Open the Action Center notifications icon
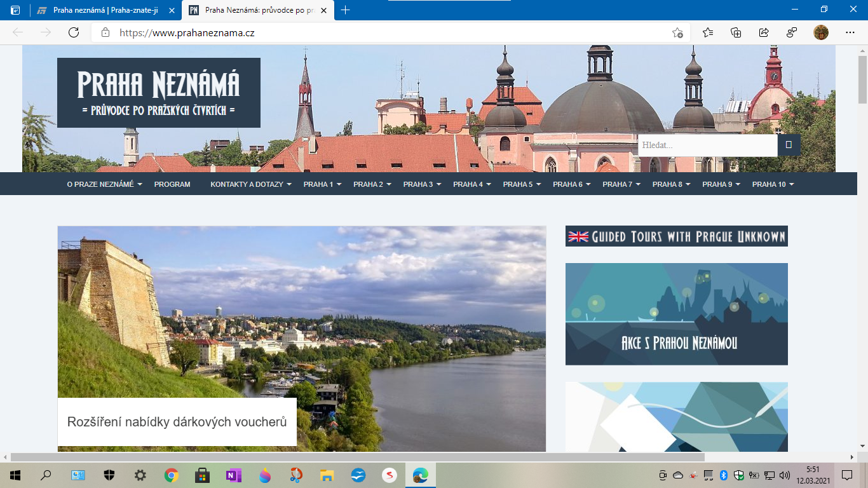Screen dimensions: 868x488 tap(846, 475)
